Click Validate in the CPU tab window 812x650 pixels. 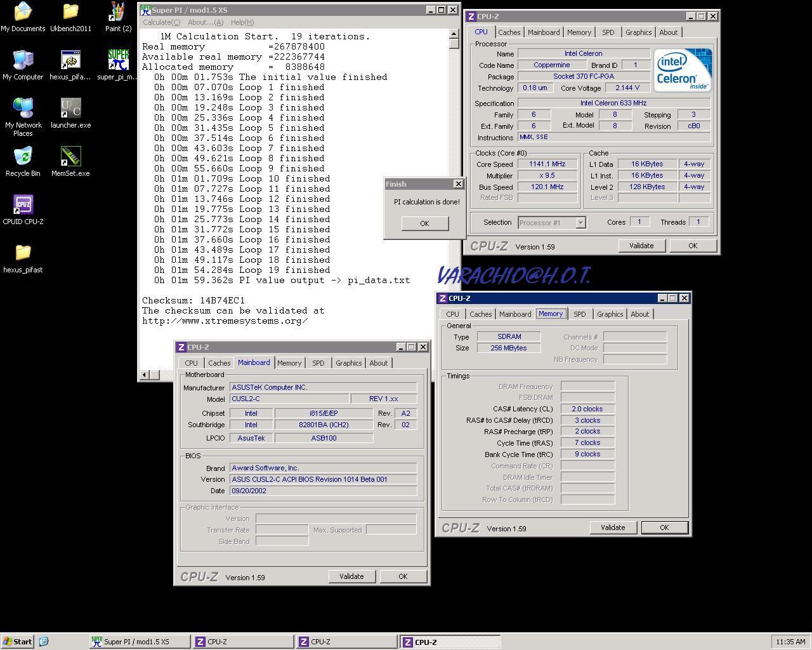pos(641,246)
